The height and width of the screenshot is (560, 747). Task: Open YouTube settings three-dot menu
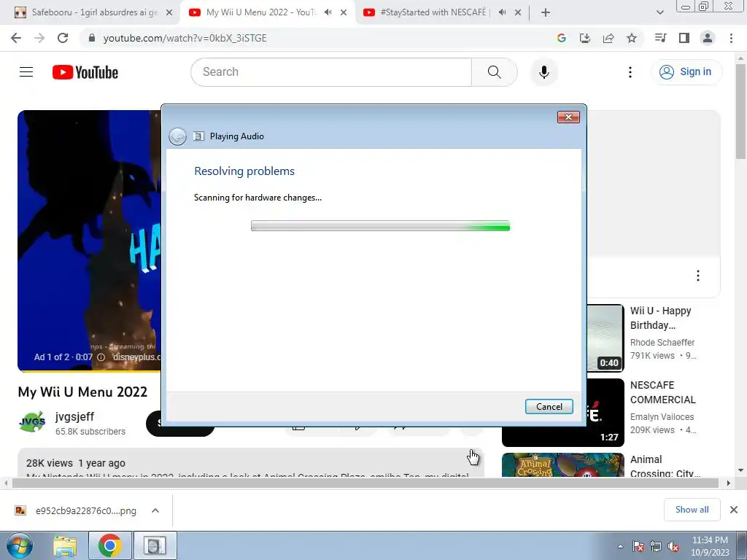[x=630, y=72]
